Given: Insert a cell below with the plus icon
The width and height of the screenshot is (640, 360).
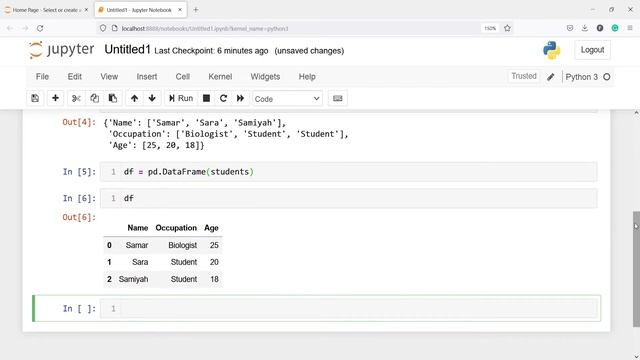Looking at the screenshot, I should coord(55,98).
